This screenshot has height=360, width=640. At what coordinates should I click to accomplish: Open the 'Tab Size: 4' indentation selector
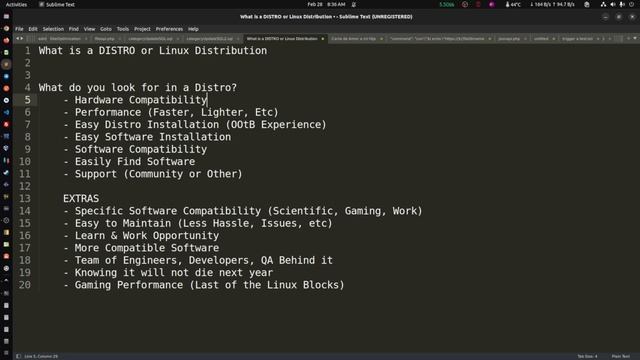pos(587,356)
